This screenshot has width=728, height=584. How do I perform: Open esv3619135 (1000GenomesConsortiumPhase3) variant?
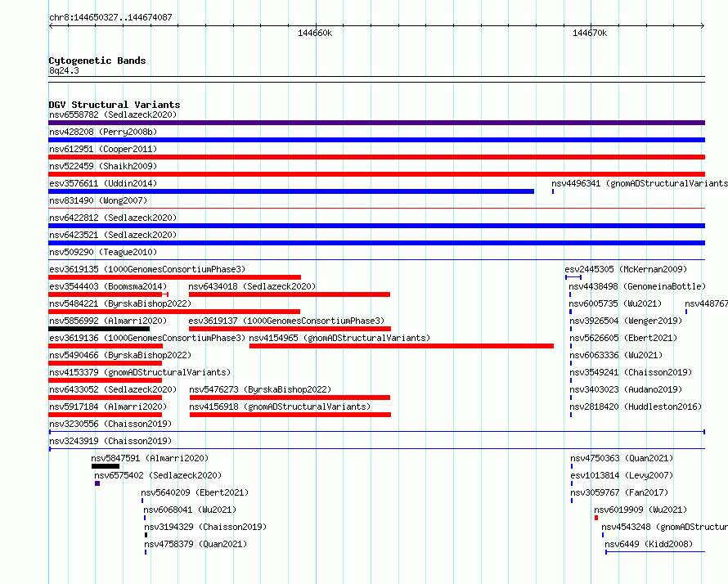click(147, 269)
